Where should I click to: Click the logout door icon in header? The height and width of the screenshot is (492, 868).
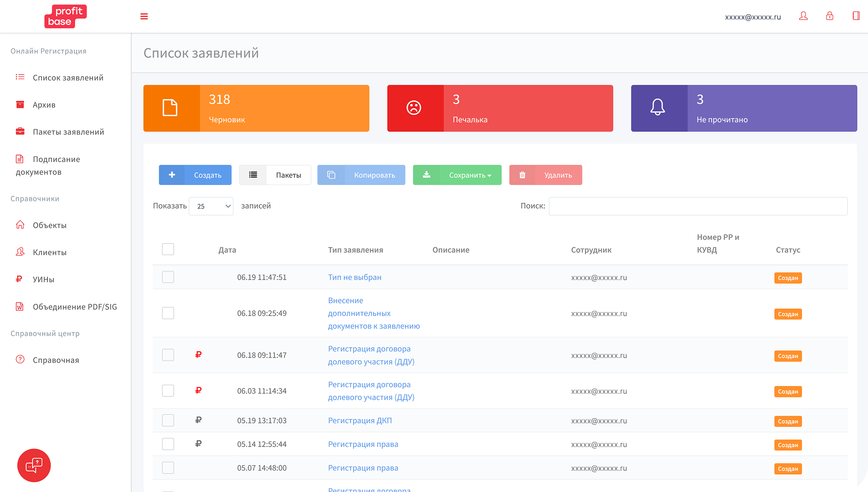point(856,16)
